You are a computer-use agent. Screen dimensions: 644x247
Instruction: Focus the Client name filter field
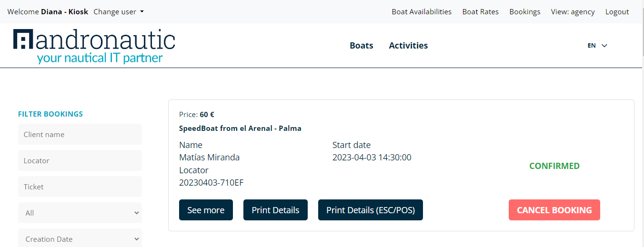pyautogui.click(x=80, y=134)
